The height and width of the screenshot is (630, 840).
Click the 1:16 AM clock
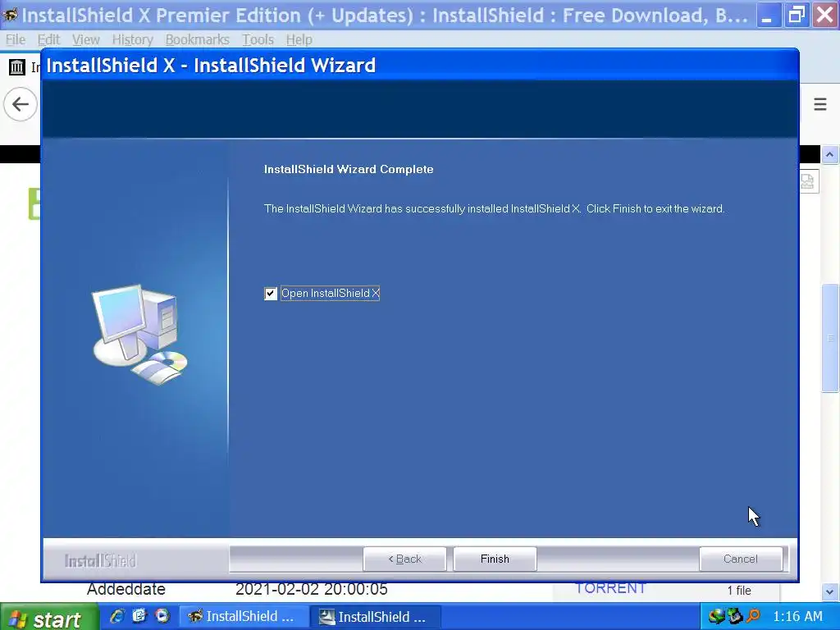click(x=797, y=617)
